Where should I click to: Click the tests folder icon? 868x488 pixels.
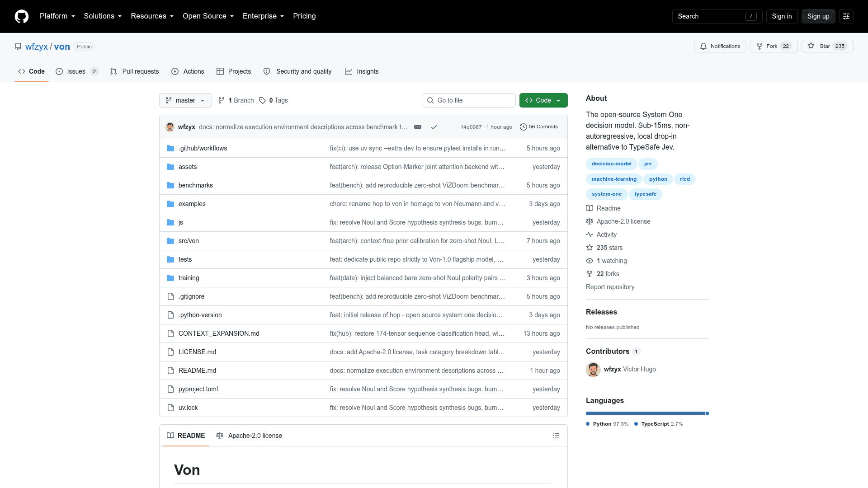(170, 259)
